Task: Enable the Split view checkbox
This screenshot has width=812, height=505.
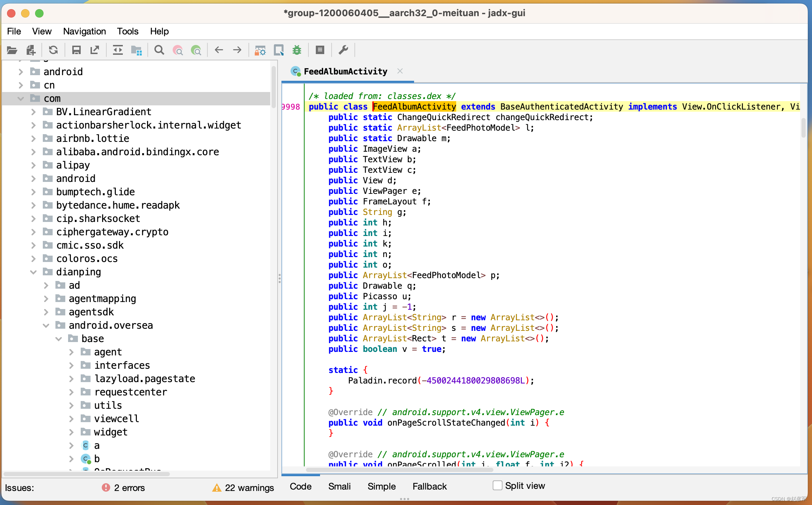Action: (497, 486)
